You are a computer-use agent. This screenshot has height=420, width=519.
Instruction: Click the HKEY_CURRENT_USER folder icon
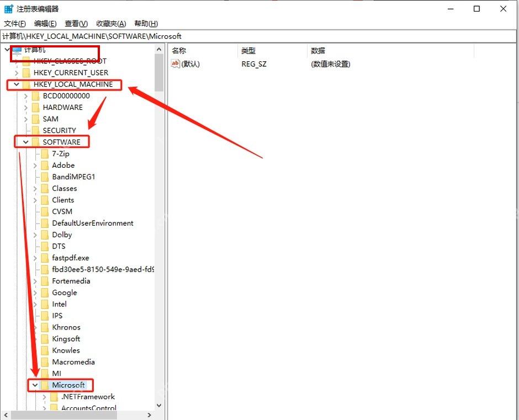(x=26, y=72)
